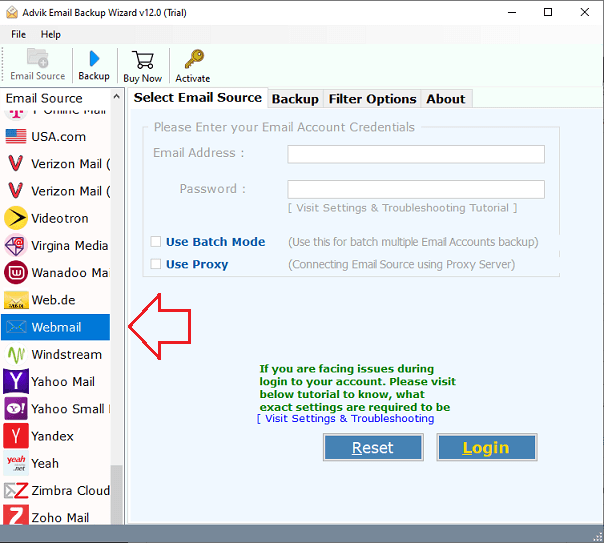The width and height of the screenshot is (604, 543).
Task: Select the Windstream wave icon
Action: (x=16, y=355)
